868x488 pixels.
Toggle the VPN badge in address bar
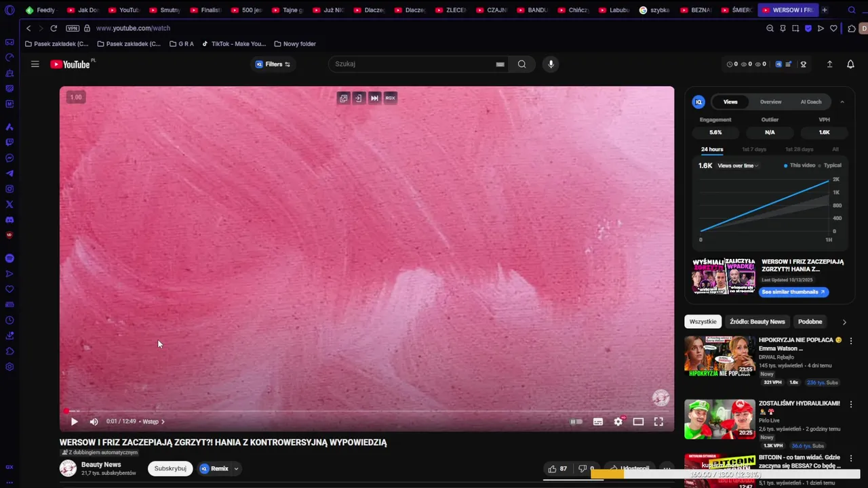point(73,28)
